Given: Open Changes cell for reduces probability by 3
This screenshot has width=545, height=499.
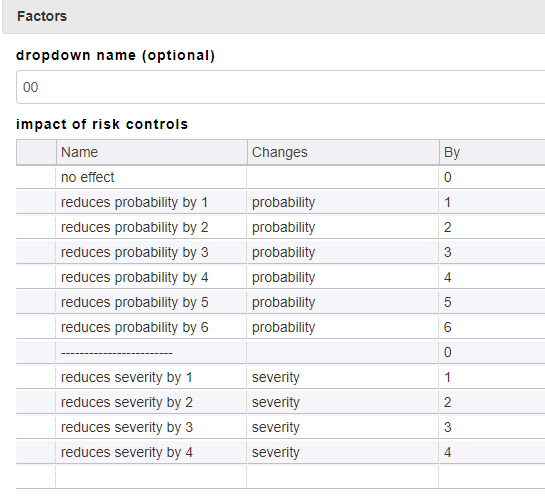Looking at the screenshot, I should tap(343, 252).
